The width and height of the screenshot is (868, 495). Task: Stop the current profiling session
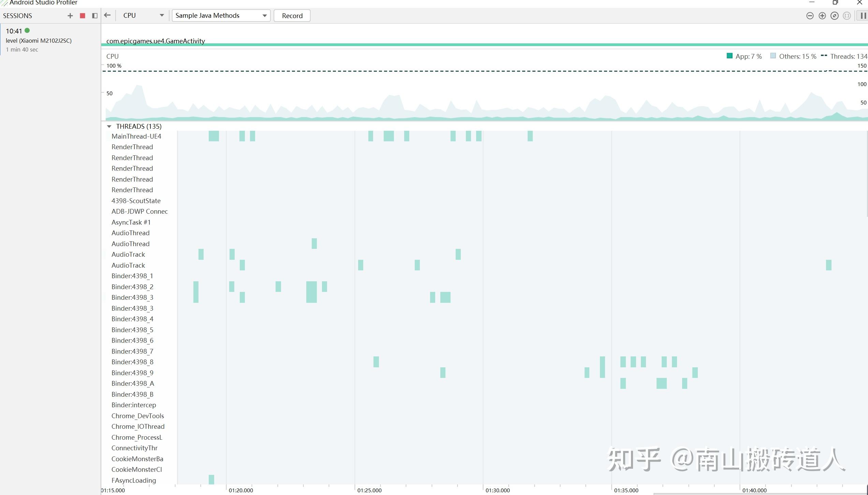point(82,16)
